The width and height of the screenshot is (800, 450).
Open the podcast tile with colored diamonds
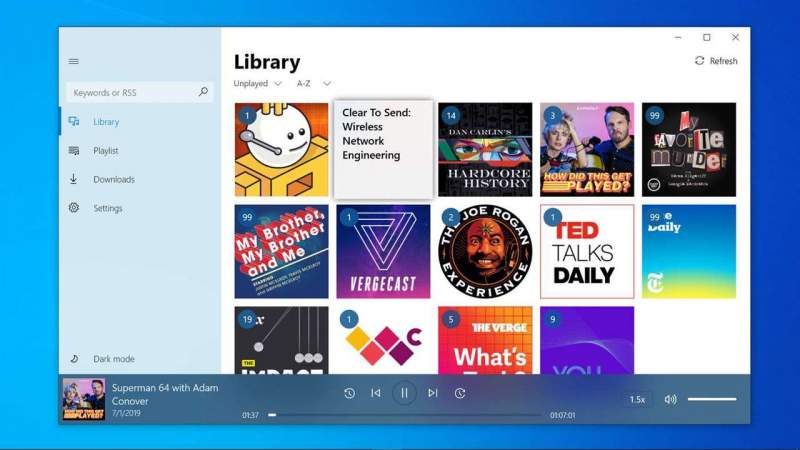(383, 340)
